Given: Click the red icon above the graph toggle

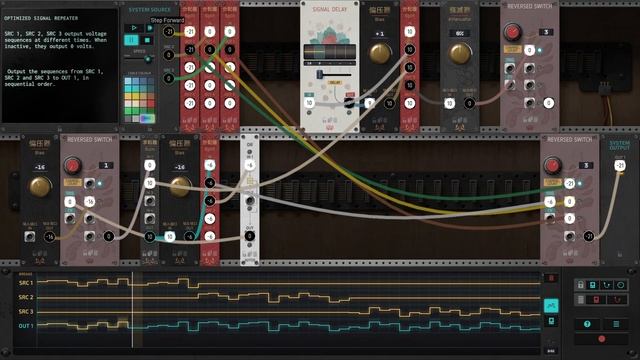Looking at the screenshot, I should pyautogui.click(x=551, y=278).
